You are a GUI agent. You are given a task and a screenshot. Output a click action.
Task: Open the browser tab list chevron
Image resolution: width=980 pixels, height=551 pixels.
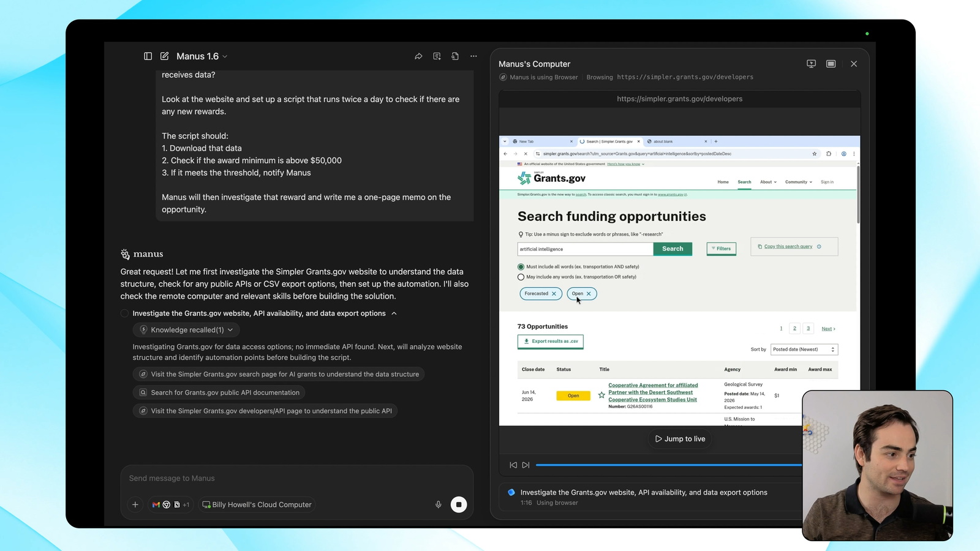point(505,141)
